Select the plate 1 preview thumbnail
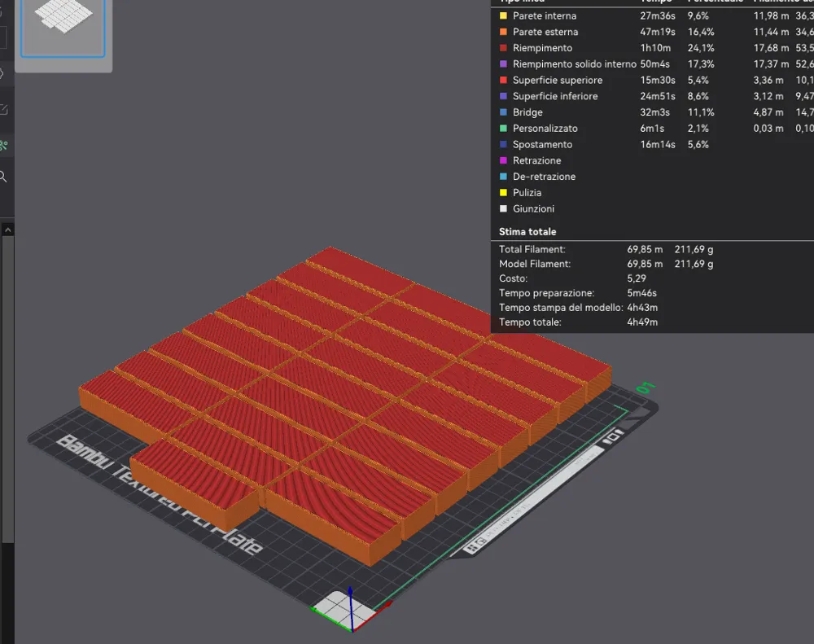Image resolution: width=814 pixels, height=644 pixels. point(63,27)
